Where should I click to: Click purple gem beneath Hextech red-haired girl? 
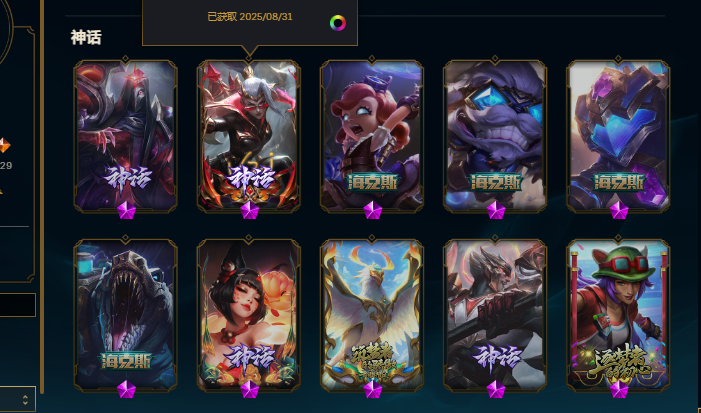[x=372, y=211]
